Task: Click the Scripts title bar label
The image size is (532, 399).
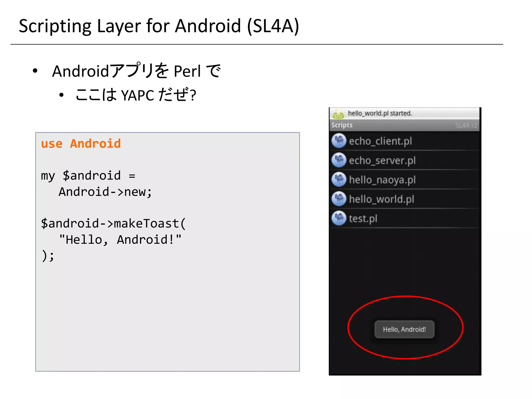Action: coord(342,125)
